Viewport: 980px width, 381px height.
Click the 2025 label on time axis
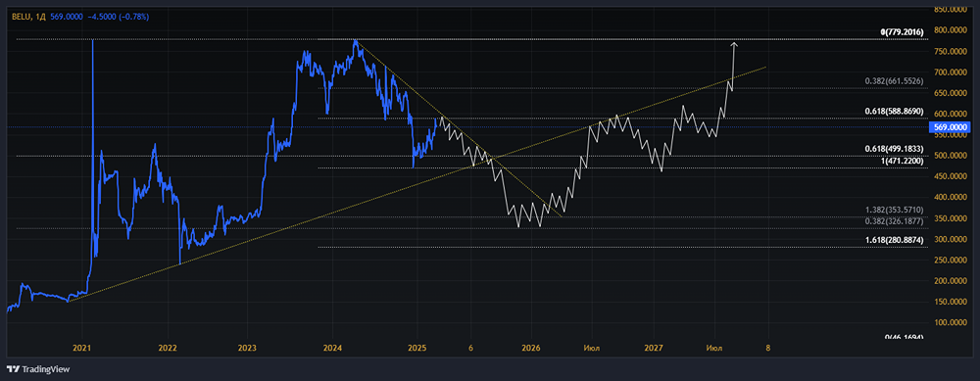pyautogui.click(x=416, y=348)
